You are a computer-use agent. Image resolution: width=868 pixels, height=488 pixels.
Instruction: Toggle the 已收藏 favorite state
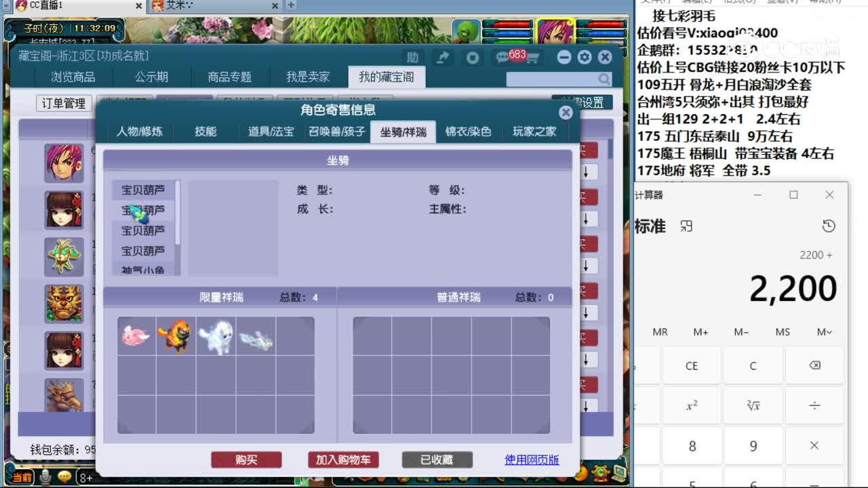pyautogui.click(x=437, y=460)
